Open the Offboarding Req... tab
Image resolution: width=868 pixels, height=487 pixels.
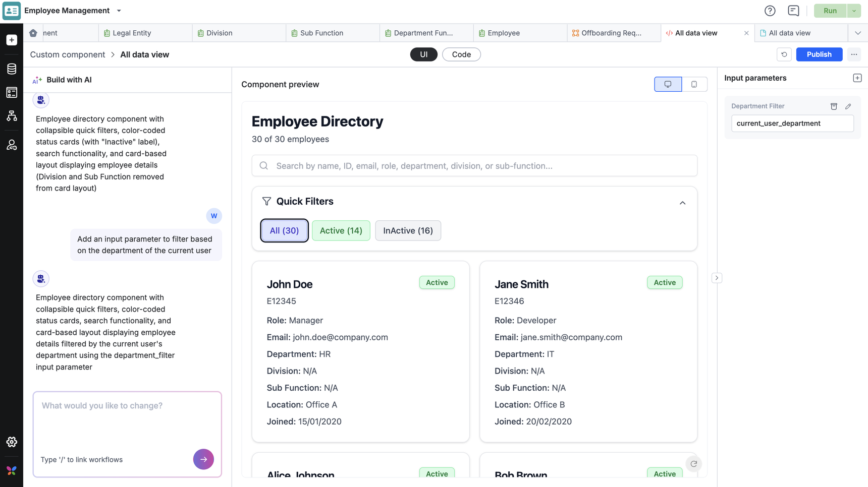(x=611, y=33)
